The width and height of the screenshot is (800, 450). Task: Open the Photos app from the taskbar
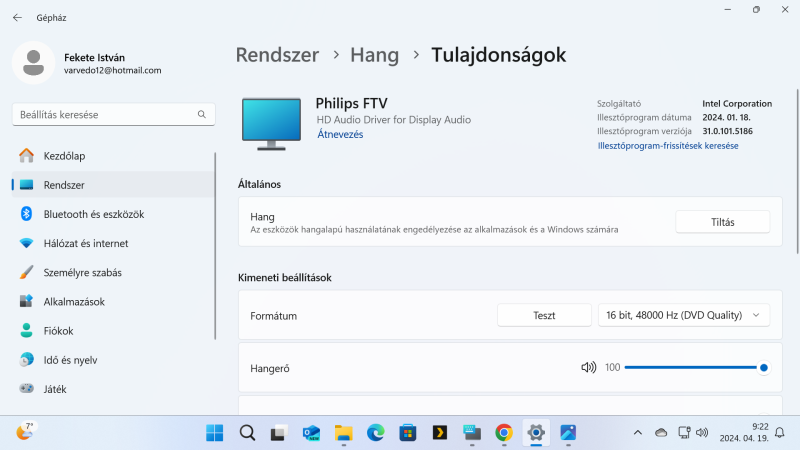[568, 433]
